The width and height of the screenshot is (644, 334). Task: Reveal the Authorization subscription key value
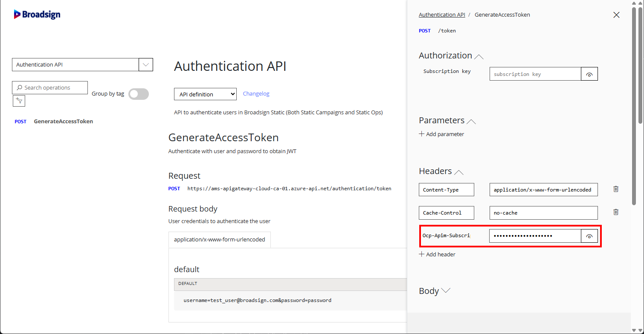589,74
